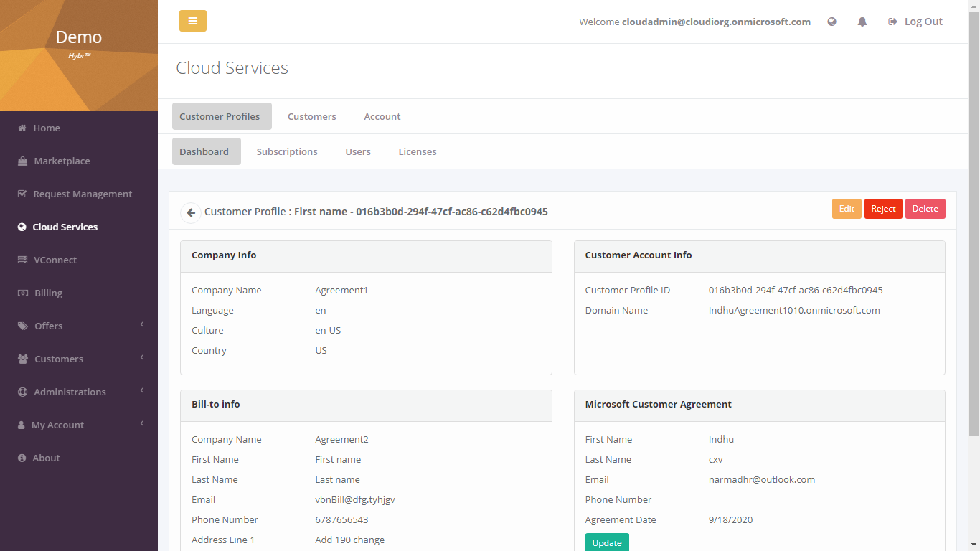The width and height of the screenshot is (980, 551).
Task: Open the Subscriptions sub-tab
Action: 287,151
